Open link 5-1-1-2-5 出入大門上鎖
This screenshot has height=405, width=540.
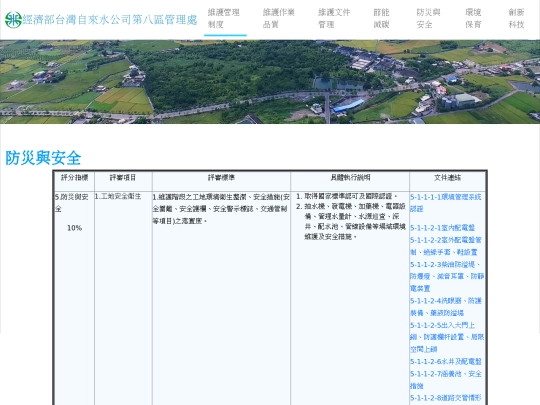click(447, 337)
